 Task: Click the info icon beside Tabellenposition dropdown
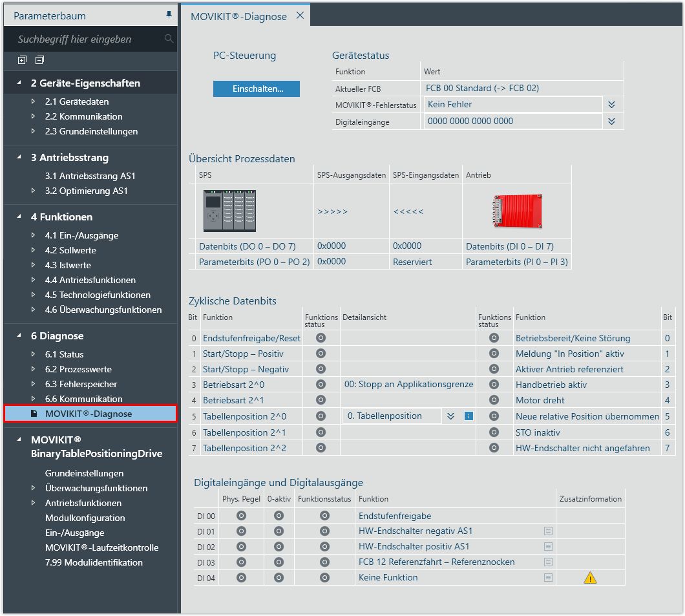pyautogui.click(x=469, y=416)
